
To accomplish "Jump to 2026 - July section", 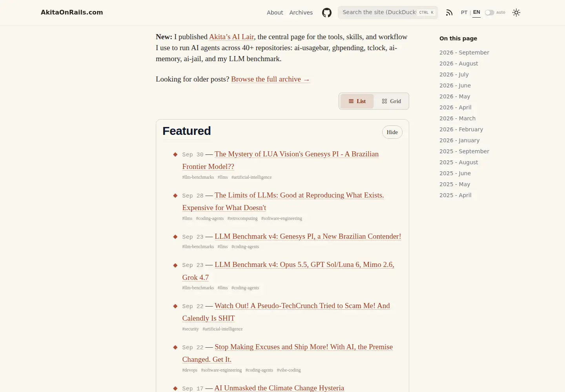I will click(454, 74).
